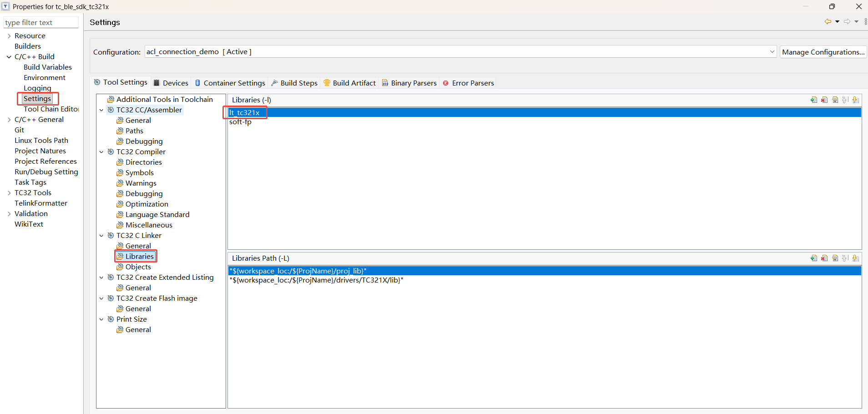Open the WikiText page

tap(29, 224)
